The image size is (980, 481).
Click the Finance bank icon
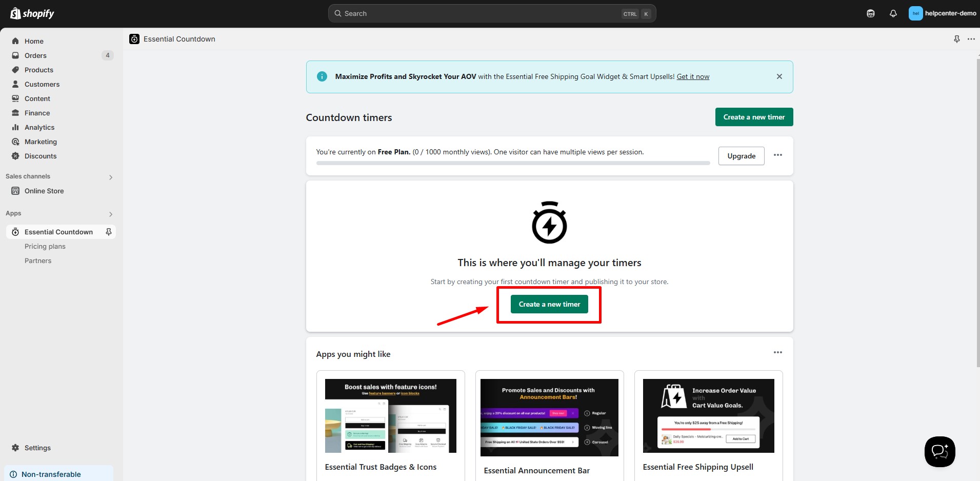(x=15, y=113)
